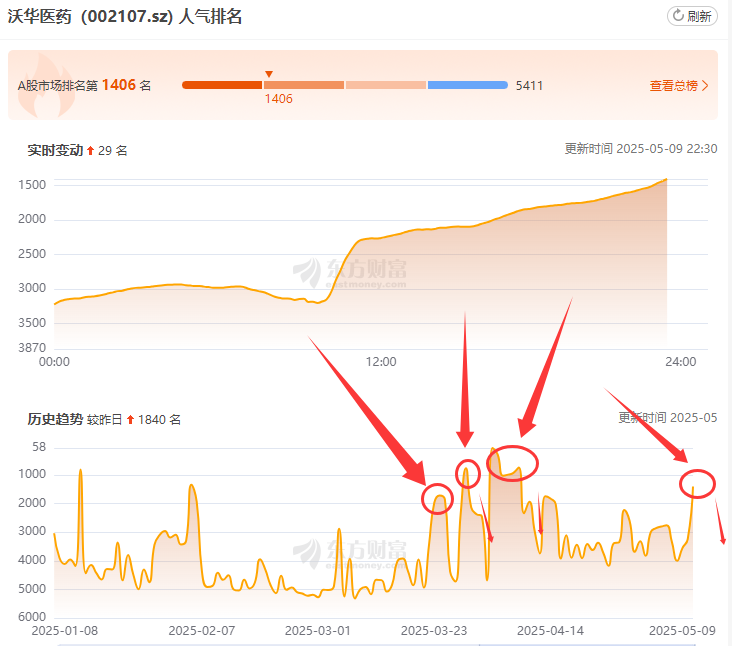Image resolution: width=732 pixels, height=646 pixels.
Task: Click the 2025-01-08 date on history axis
Action: click(x=64, y=631)
